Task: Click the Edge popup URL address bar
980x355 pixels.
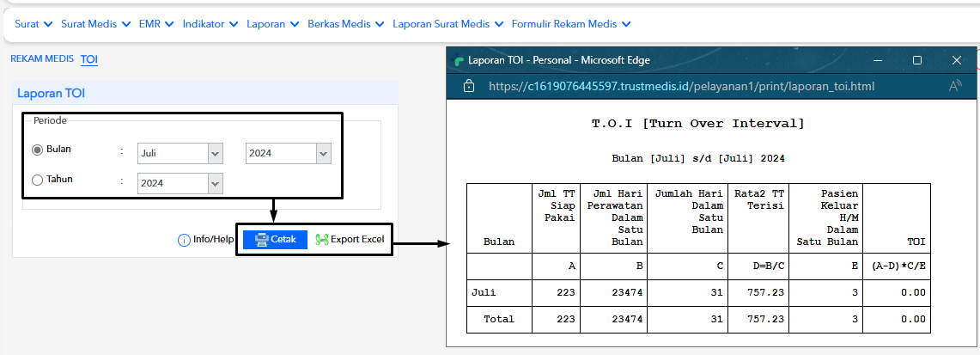Action: click(682, 86)
